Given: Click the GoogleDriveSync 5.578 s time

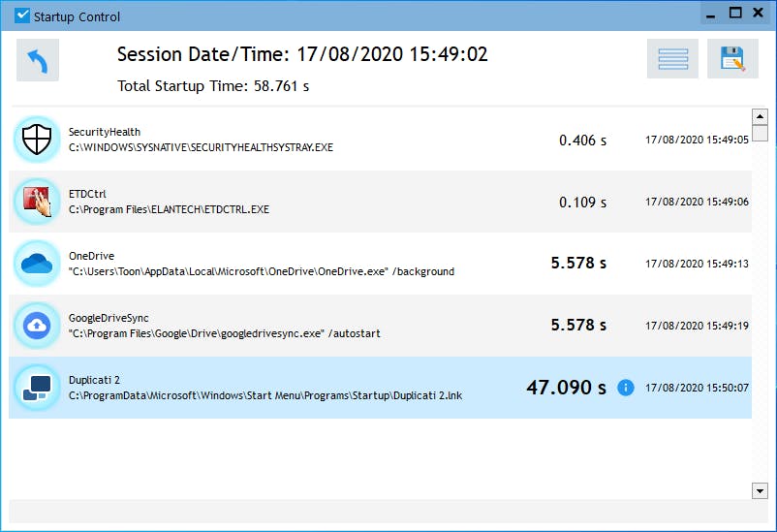Looking at the screenshot, I should pyautogui.click(x=578, y=326).
